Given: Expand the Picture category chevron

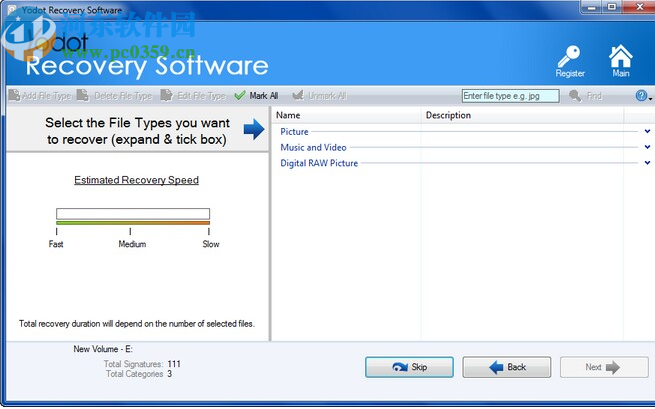Looking at the screenshot, I should (x=647, y=131).
